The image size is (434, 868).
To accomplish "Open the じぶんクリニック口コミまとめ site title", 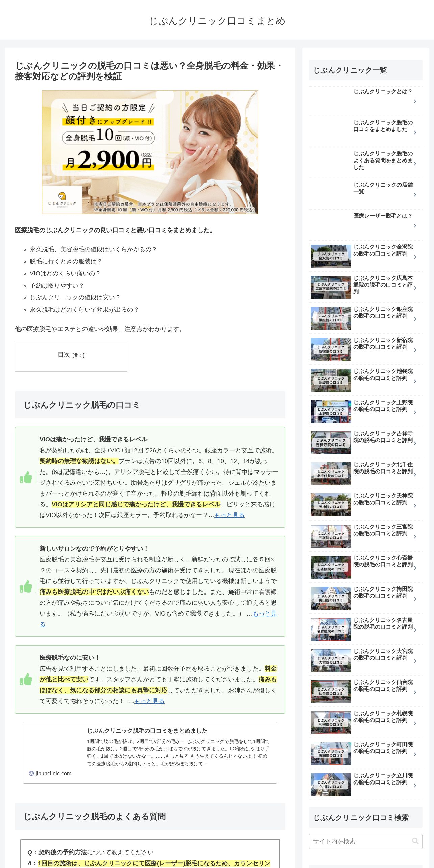I will (217, 21).
